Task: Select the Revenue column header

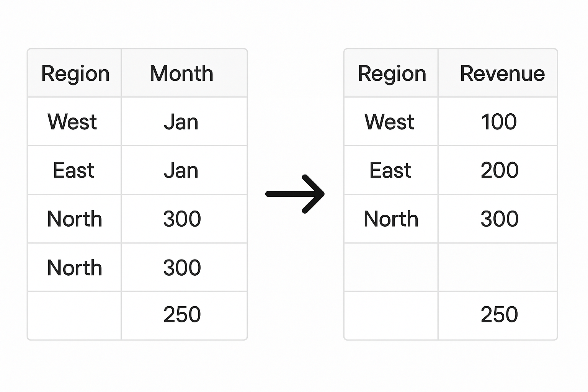Action: (502, 73)
